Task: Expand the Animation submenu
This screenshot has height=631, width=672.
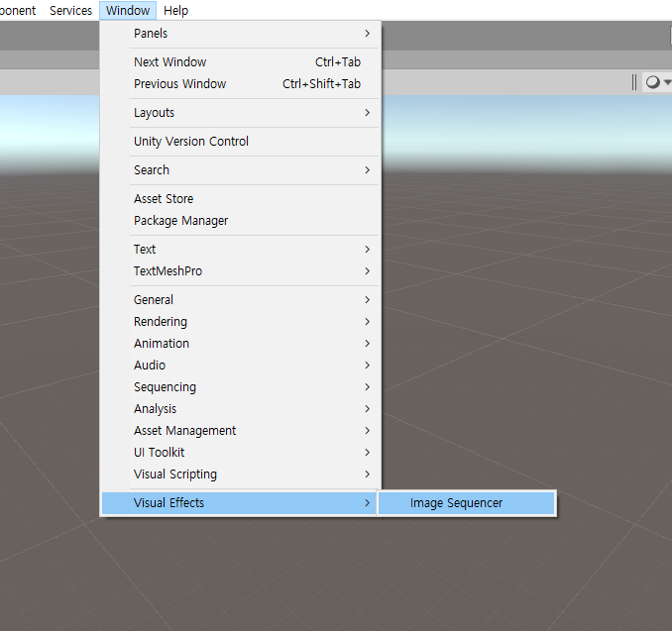Action: pyautogui.click(x=241, y=344)
